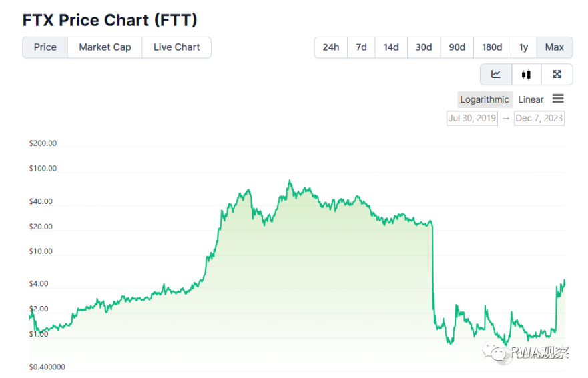Select the 7d time range
The height and width of the screenshot is (378, 588).
point(361,47)
